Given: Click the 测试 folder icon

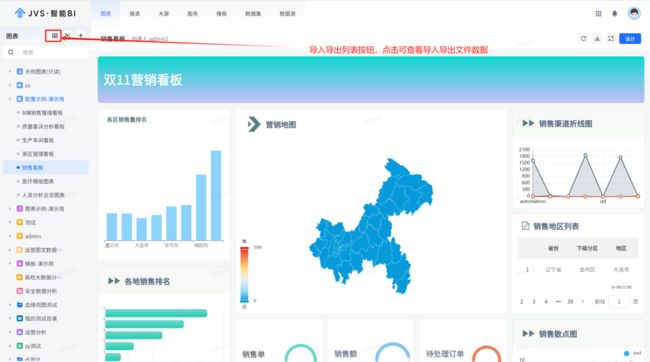Looking at the screenshot, I should (19, 222).
